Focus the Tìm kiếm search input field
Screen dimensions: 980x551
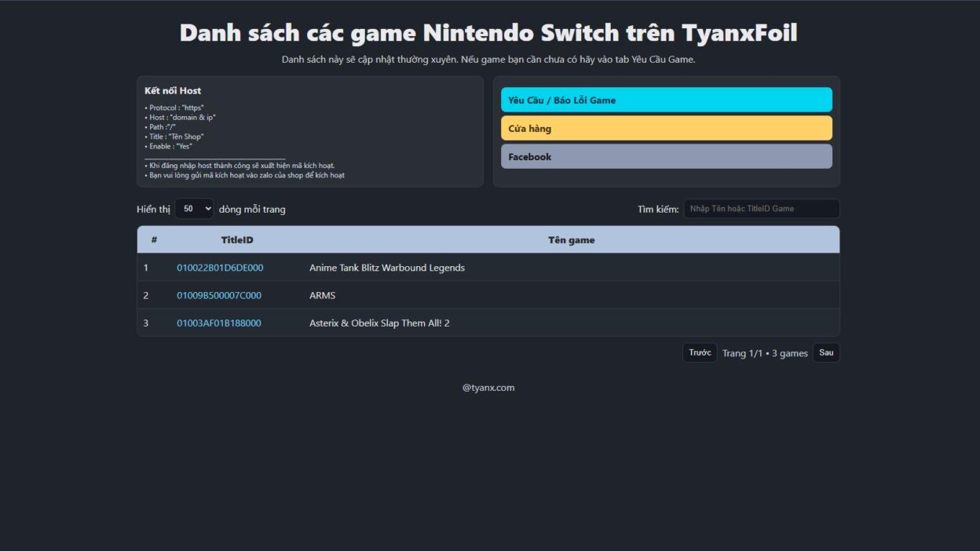[761, 209]
